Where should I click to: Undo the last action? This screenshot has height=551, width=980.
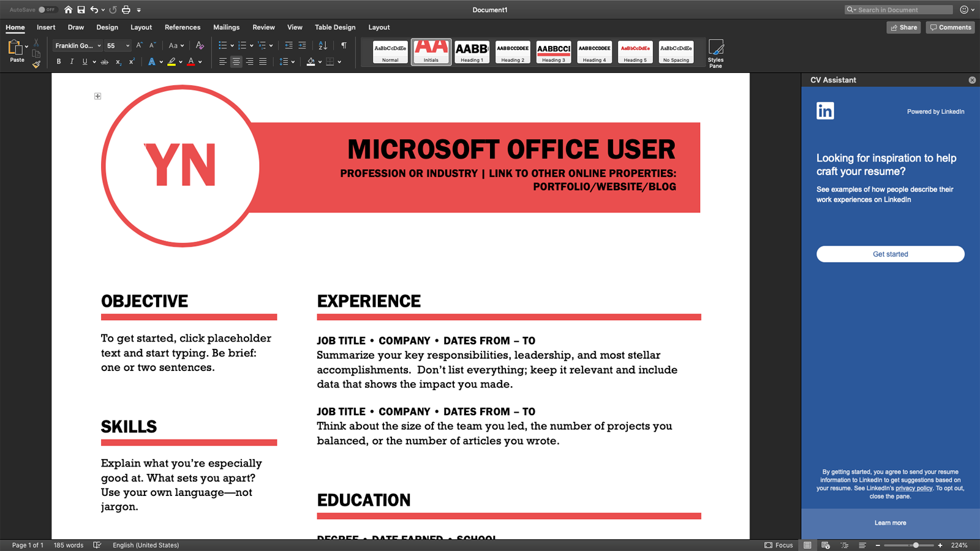(x=94, y=10)
